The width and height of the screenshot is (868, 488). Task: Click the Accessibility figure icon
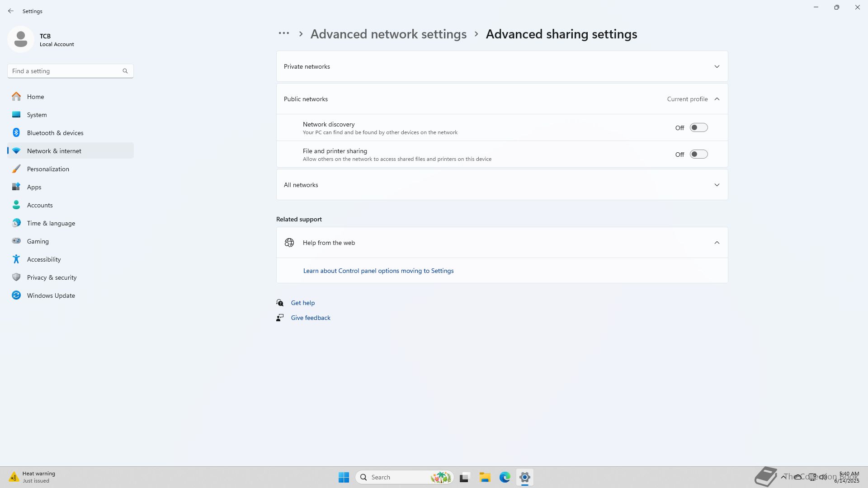(16, 259)
